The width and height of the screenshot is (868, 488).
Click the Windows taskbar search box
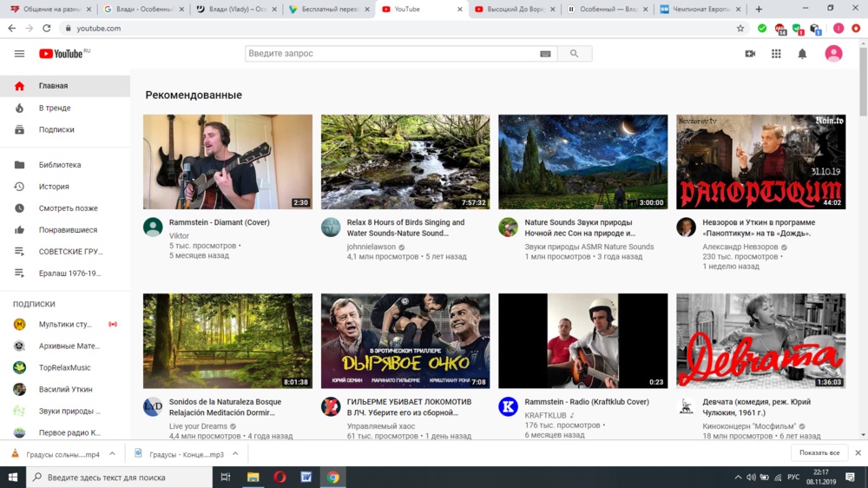coord(119,477)
